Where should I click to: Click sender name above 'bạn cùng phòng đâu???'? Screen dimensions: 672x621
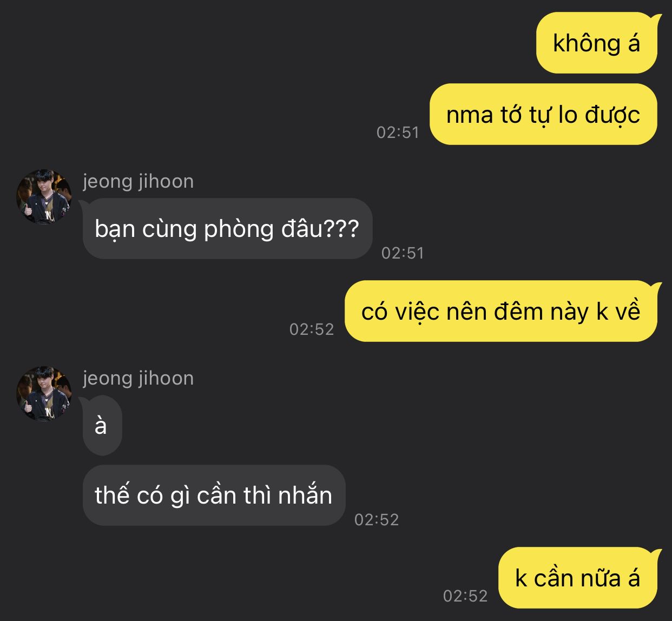(139, 181)
